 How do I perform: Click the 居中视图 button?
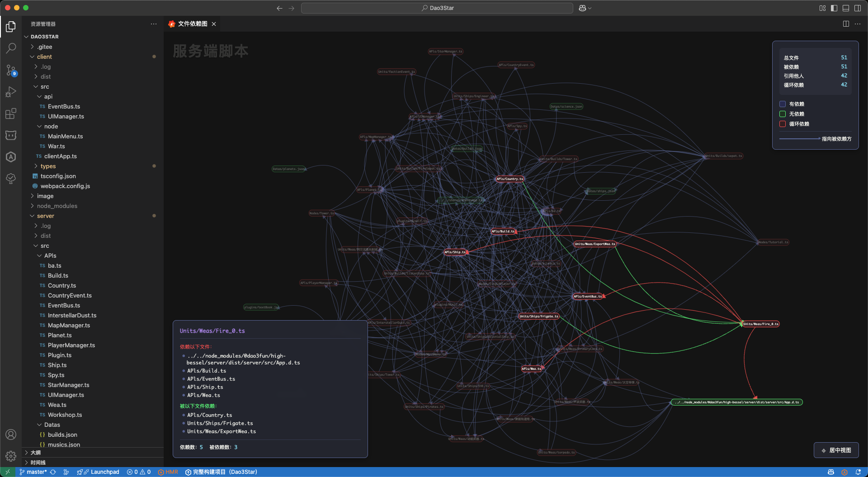click(836, 450)
